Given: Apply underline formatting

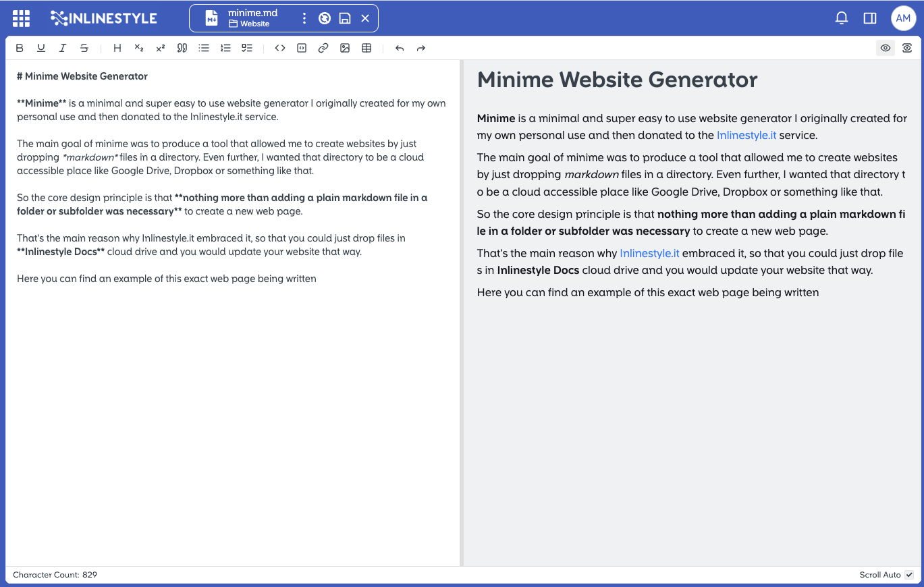Looking at the screenshot, I should [x=41, y=48].
